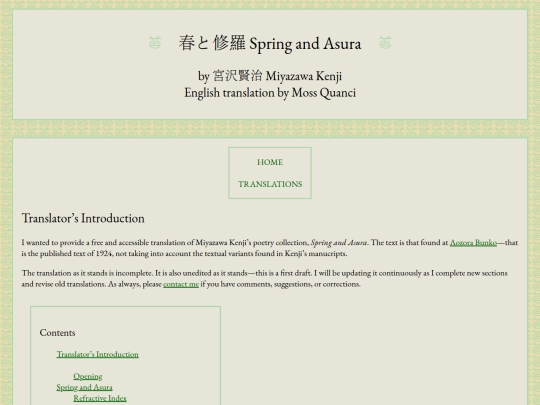The image size is (540, 405).
Task: Click the 'Contents' heading
Action: [x=57, y=333]
